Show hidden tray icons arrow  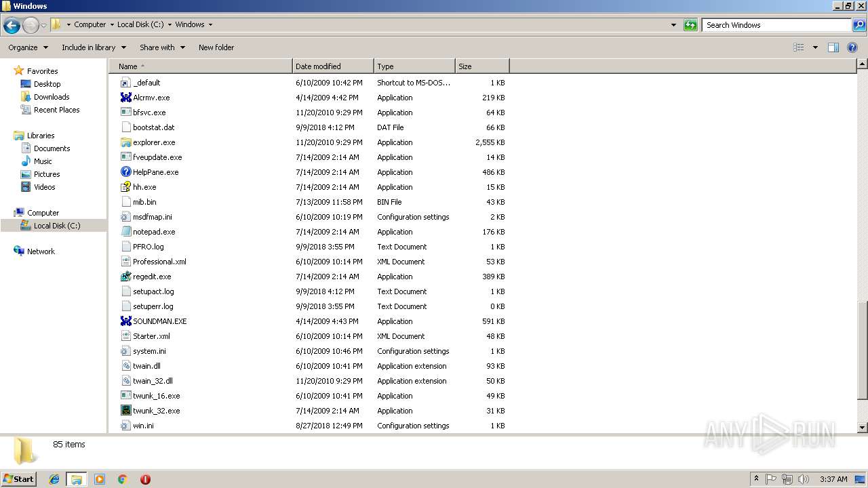coord(756,479)
